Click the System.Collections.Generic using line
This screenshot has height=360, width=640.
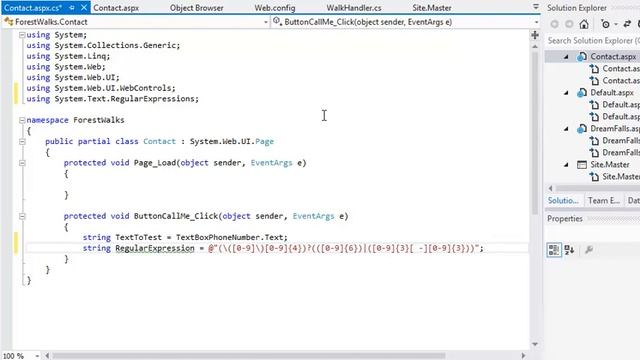(x=103, y=46)
